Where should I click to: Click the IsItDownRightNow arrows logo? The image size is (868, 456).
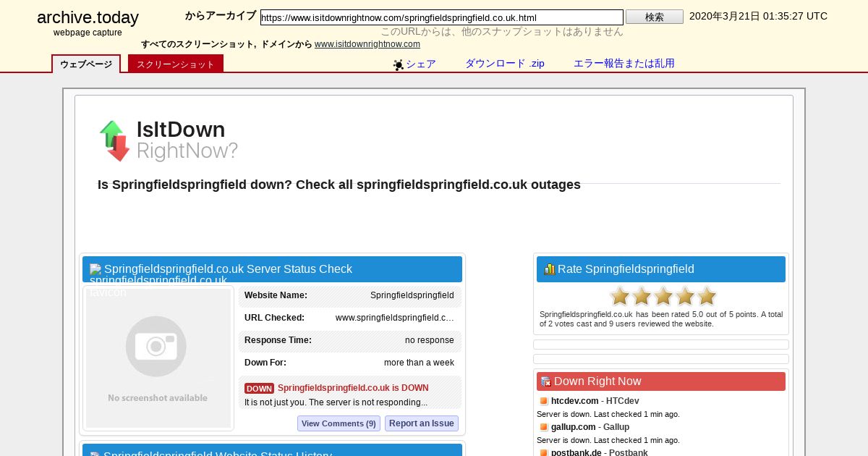114,140
